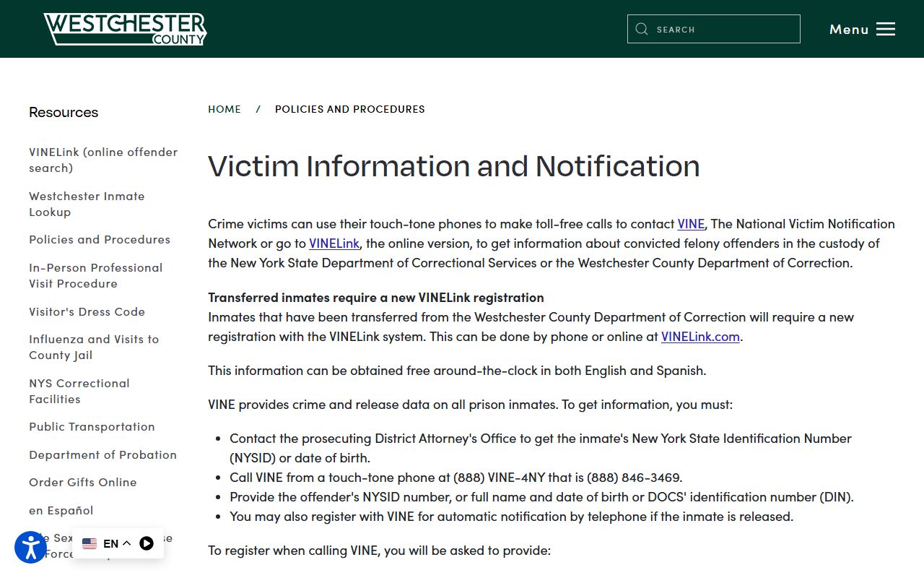Click the bullet about registering for automatic notification
The width and height of the screenshot is (924, 578).
[511, 517]
